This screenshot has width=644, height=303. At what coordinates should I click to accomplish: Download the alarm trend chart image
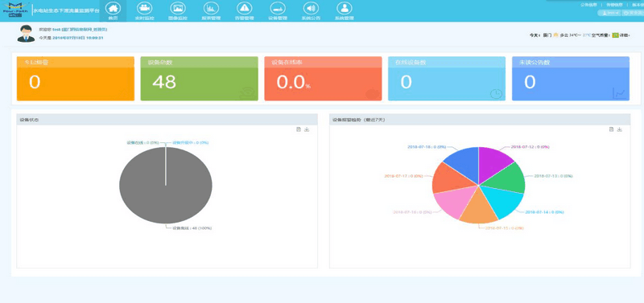[x=620, y=129]
